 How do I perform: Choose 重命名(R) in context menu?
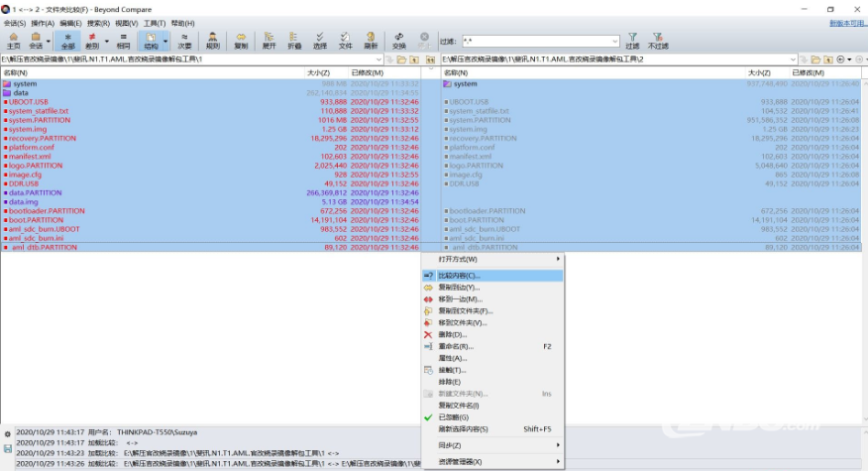[x=492, y=346]
